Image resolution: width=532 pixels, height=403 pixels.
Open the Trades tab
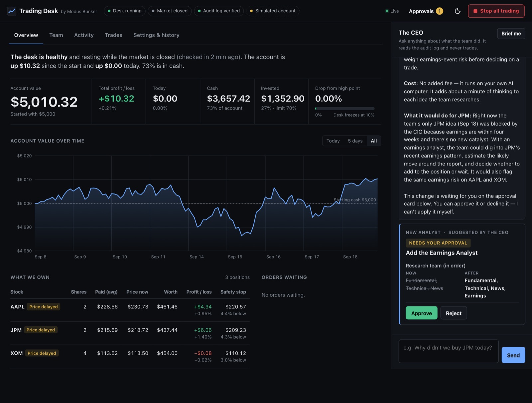[x=113, y=35]
